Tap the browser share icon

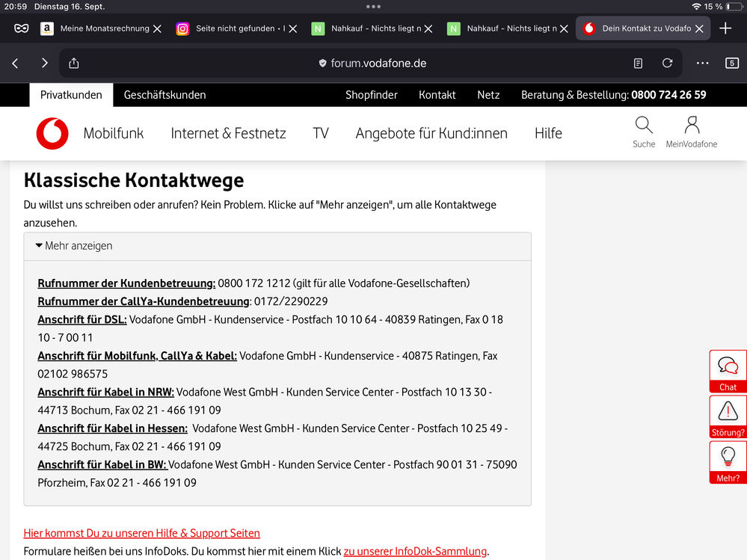coord(73,64)
